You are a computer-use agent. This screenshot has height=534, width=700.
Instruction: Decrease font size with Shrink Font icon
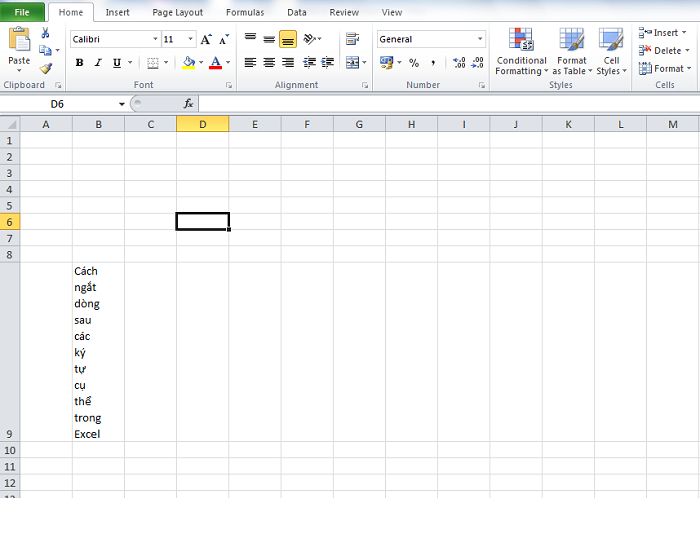224,39
